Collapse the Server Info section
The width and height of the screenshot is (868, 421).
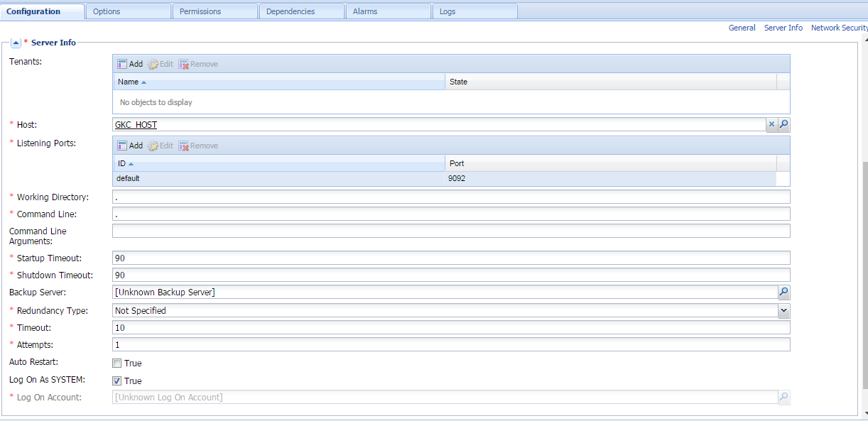[16, 43]
